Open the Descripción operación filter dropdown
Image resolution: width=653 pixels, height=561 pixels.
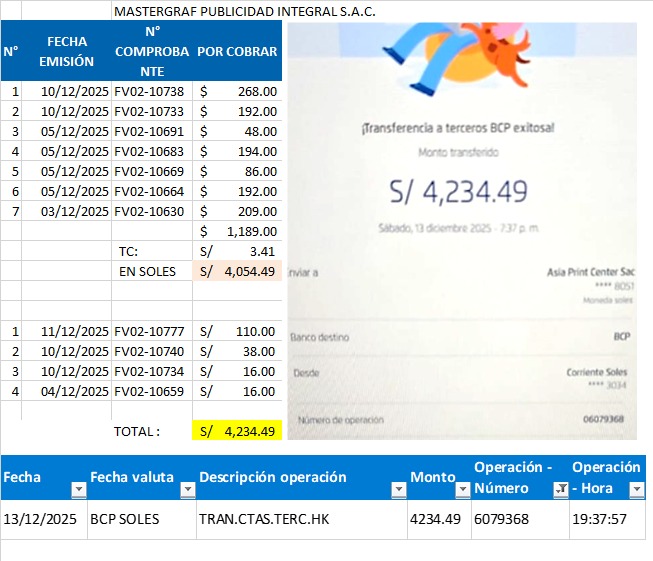coord(398,490)
